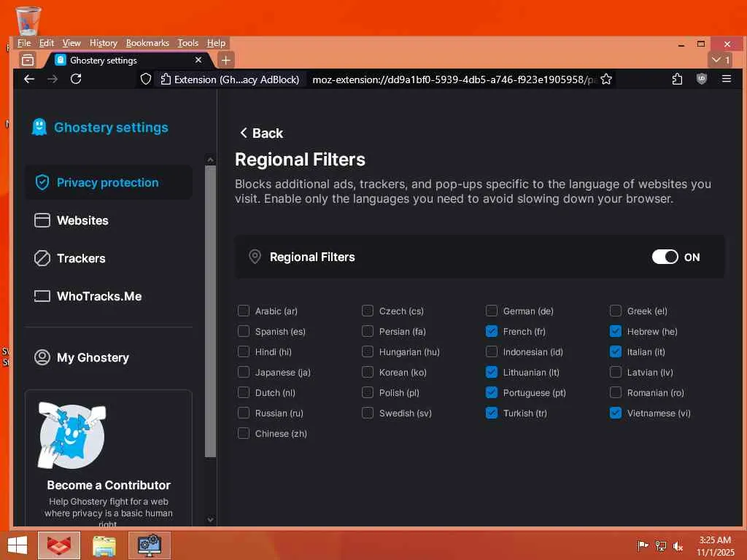This screenshot has width=747, height=560.
Task: Click the contributor ghost illustration
Action: click(71, 435)
